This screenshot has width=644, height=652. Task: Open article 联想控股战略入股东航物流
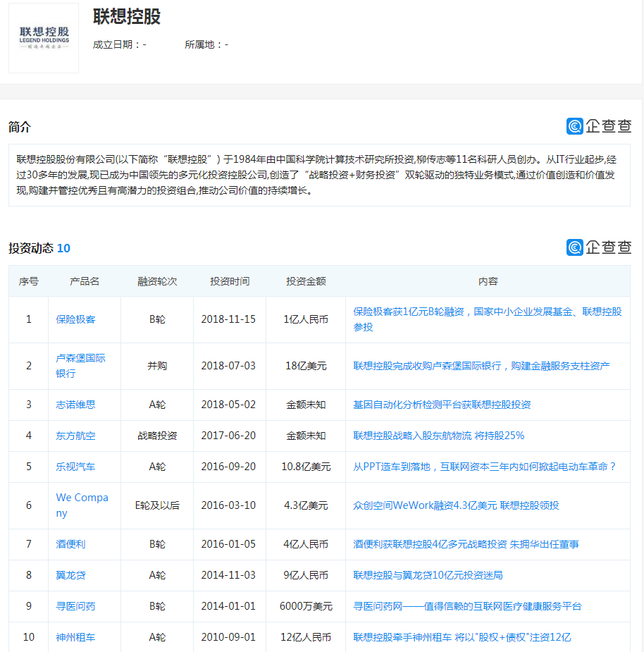439,436
